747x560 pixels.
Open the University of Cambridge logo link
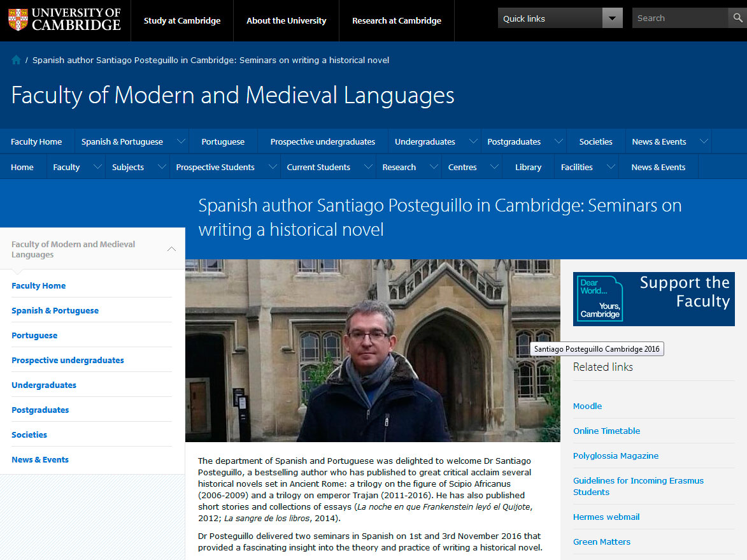coord(64,20)
